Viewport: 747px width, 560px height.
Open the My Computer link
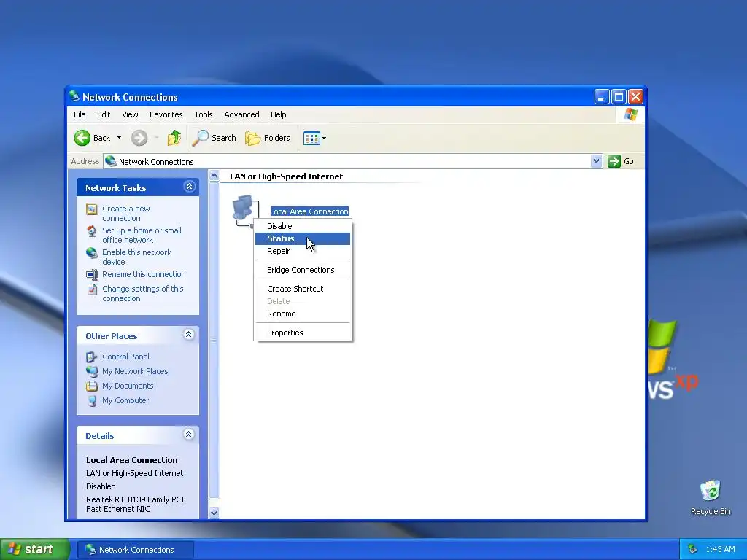(x=125, y=401)
